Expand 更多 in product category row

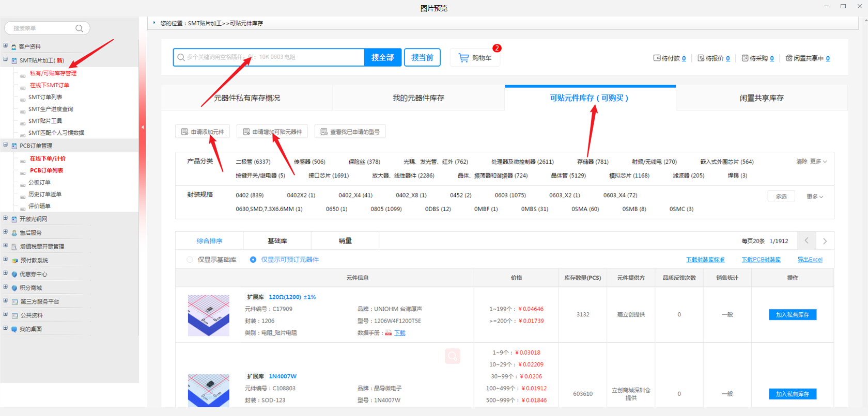[818, 162]
